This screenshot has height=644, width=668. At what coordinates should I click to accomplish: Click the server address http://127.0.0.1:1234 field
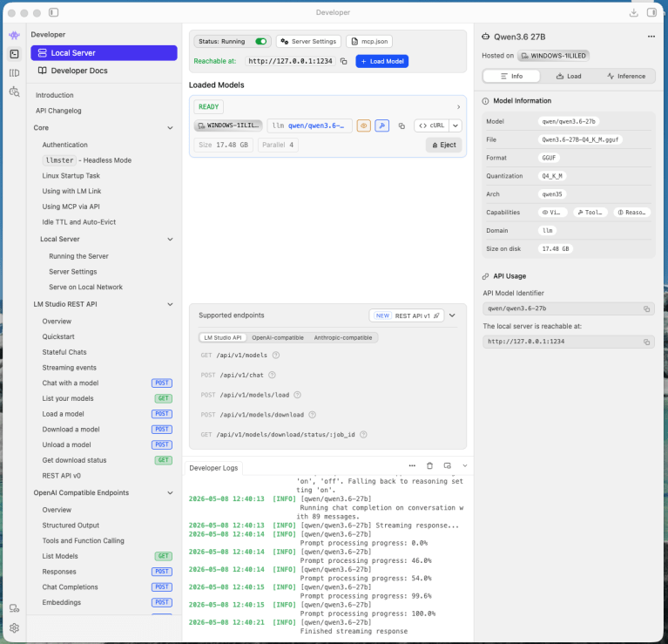290,61
